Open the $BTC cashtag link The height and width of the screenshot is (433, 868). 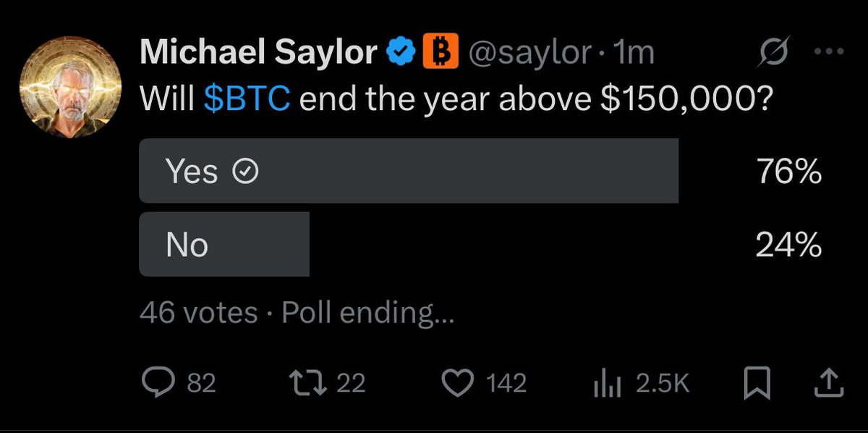pos(247,99)
